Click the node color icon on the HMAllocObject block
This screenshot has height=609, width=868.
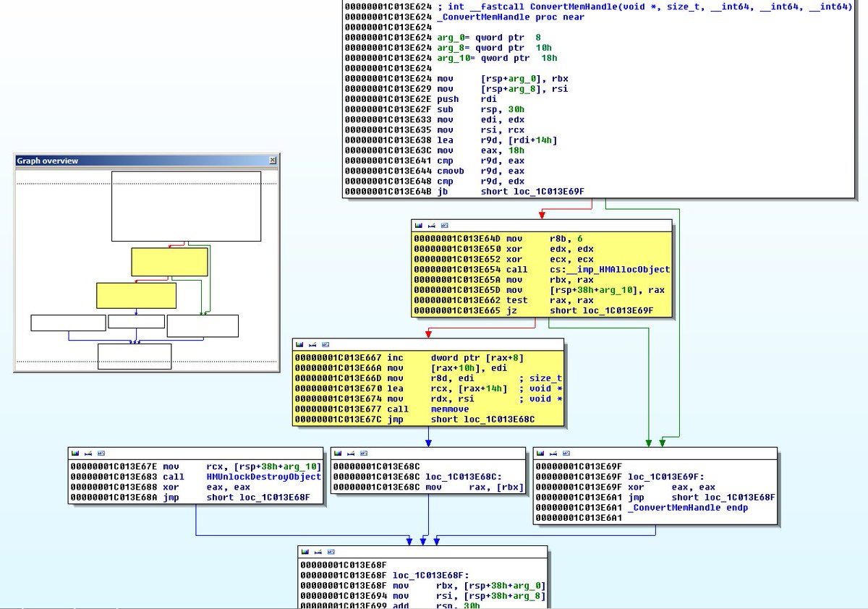[x=419, y=226]
